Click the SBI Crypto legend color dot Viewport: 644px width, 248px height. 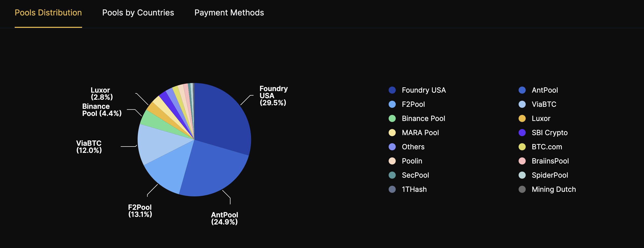pos(522,133)
